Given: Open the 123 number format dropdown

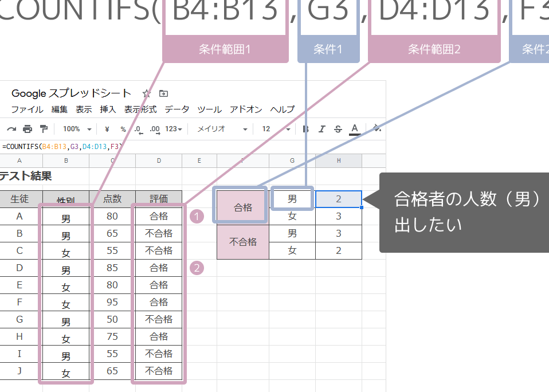Looking at the screenshot, I should point(174,129).
